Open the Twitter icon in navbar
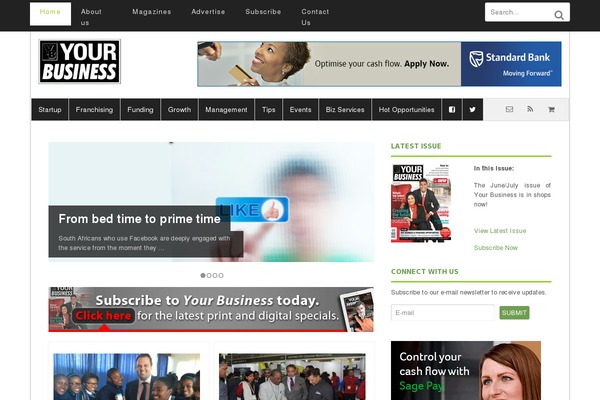Image resolution: width=600 pixels, height=400 pixels. [473, 109]
